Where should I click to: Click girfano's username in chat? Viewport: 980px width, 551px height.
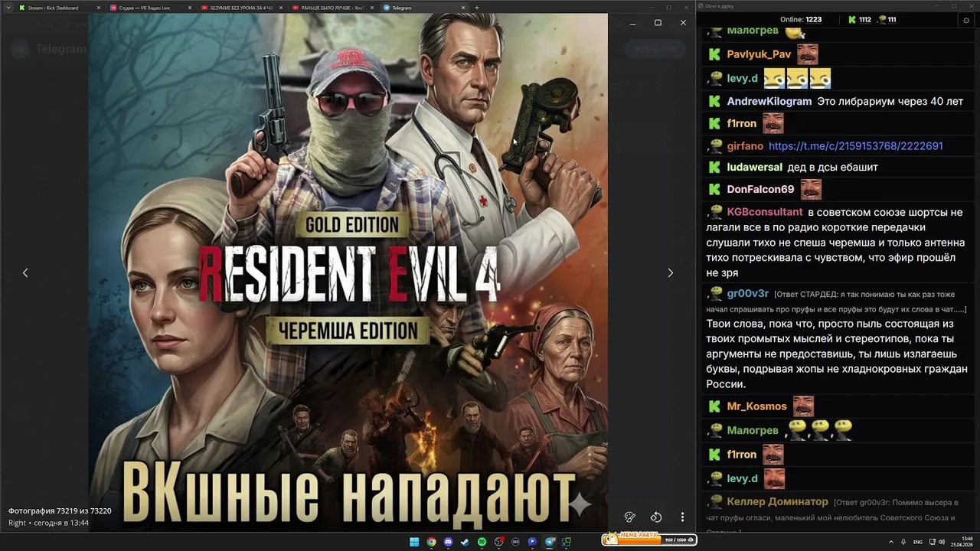(x=745, y=145)
